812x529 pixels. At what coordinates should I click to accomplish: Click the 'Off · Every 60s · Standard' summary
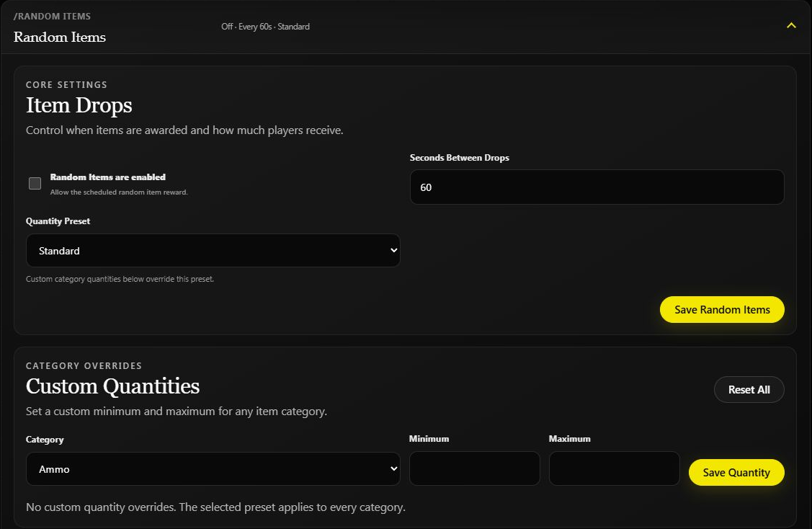pos(266,27)
